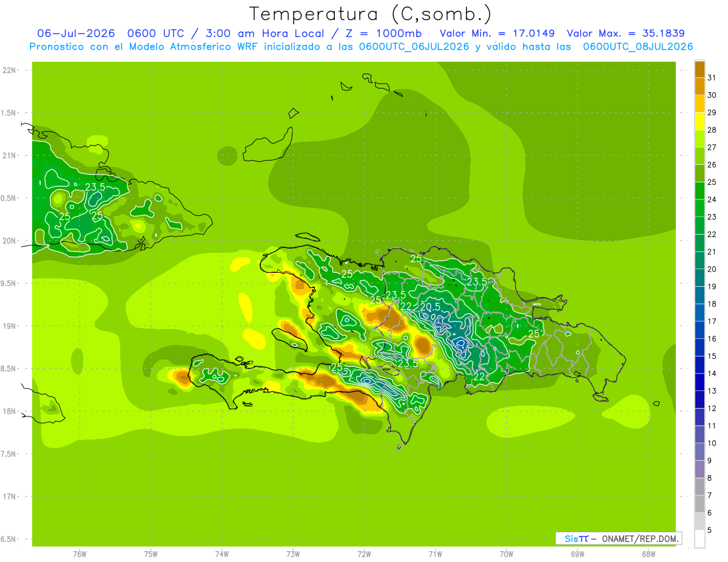This screenshot has width=728, height=562.
Task: Click the "76W" longitude axis label
Action: pos(79,554)
